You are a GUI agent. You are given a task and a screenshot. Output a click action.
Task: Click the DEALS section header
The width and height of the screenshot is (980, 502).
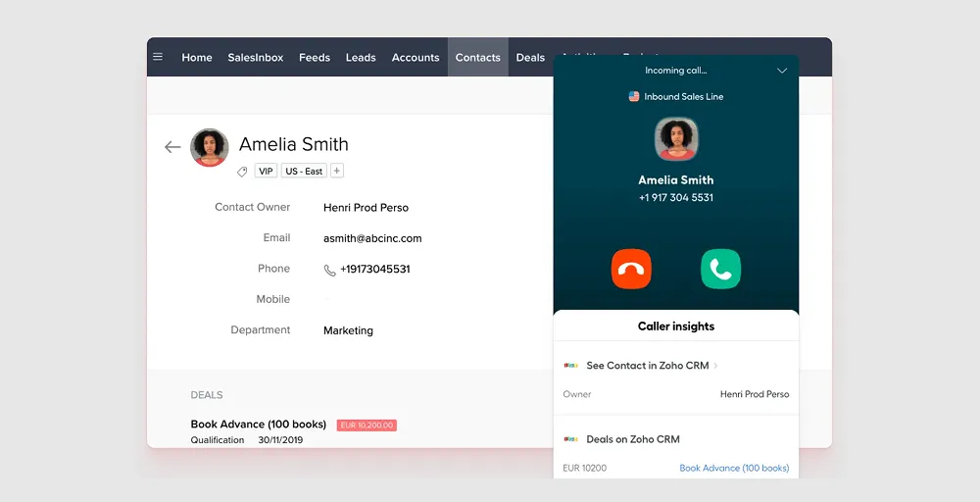pos(207,395)
